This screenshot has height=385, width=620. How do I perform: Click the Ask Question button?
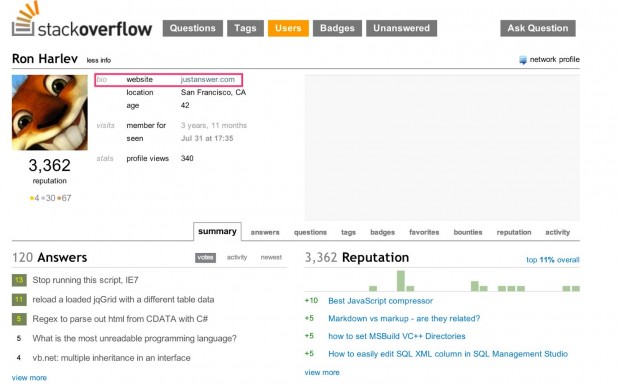pos(538,28)
